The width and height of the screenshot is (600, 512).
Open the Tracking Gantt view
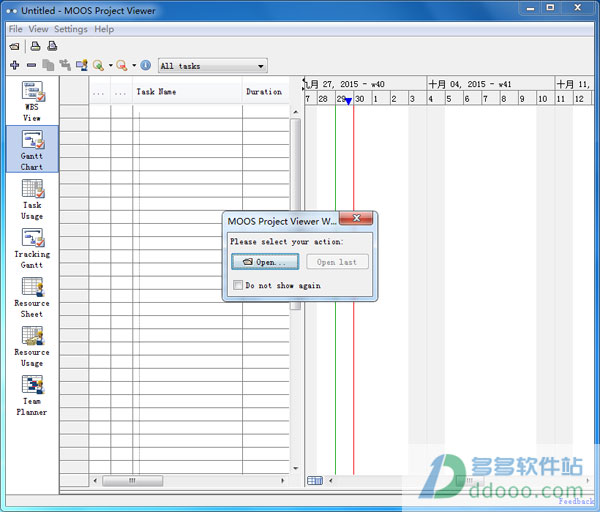[32, 248]
